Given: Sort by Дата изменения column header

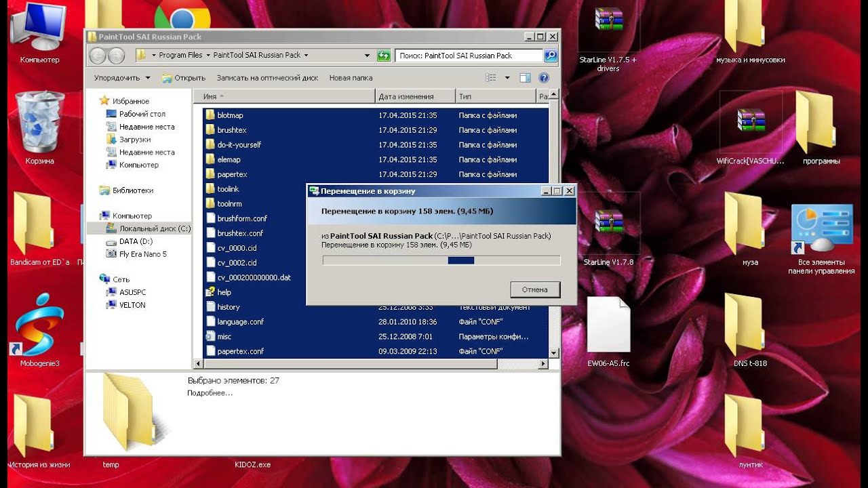Looking at the screenshot, I should pos(414,97).
